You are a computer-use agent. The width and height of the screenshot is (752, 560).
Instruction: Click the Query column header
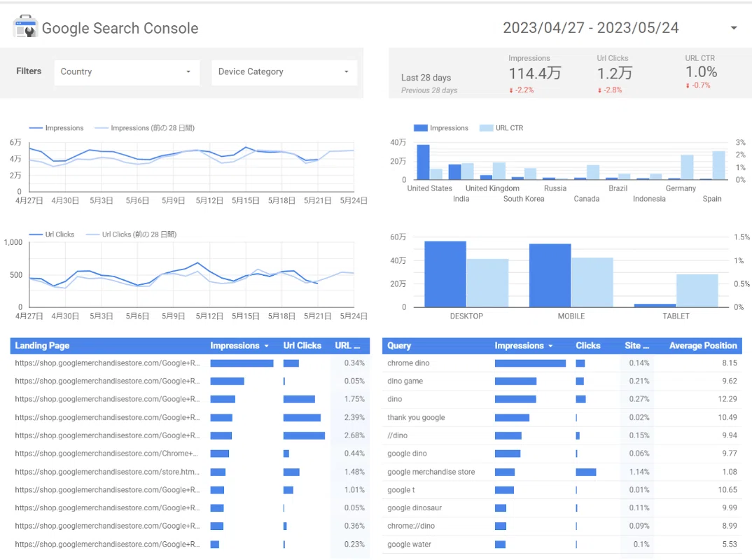click(x=399, y=346)
